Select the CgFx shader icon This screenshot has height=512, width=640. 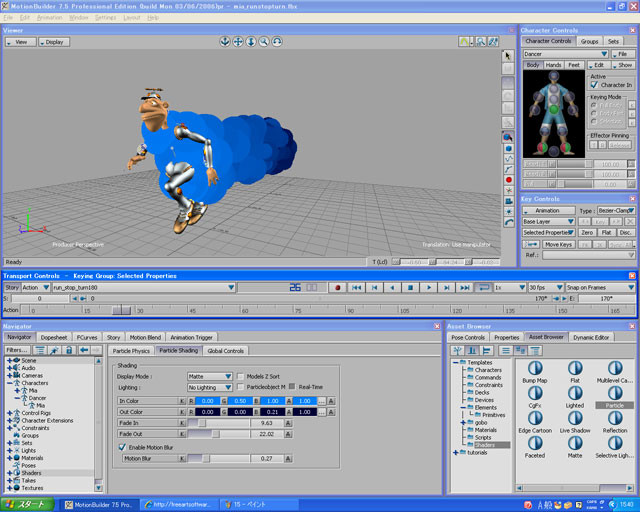point(535,397)
